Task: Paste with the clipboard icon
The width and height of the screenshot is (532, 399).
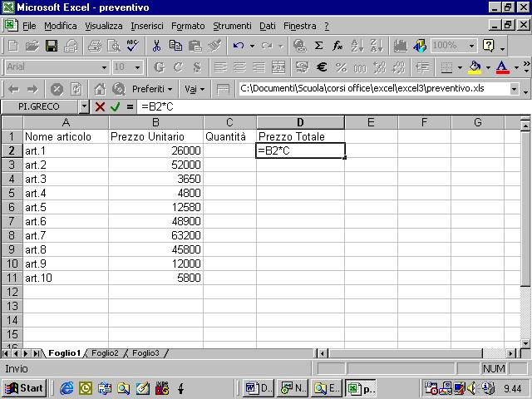Action: (x=195, y=46)
